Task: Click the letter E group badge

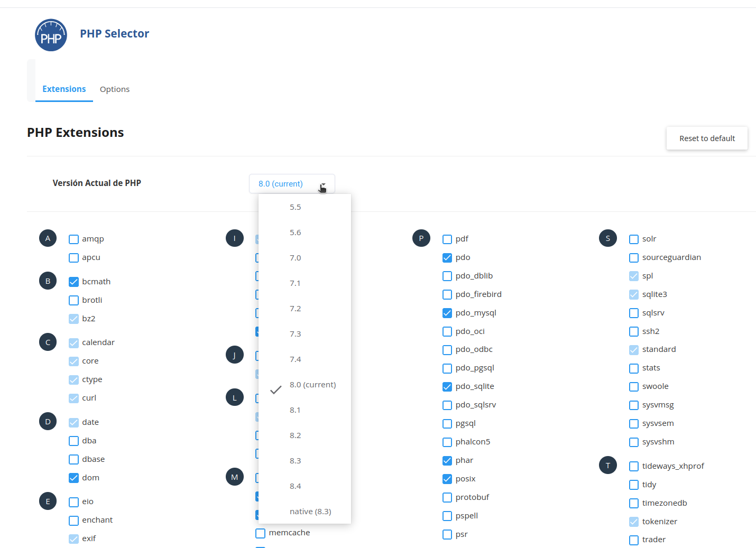Action: pyautogui.click(x=48, y=501)
